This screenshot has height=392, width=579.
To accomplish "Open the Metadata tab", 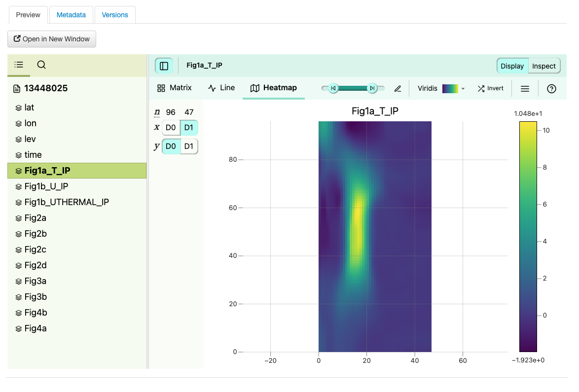I will [71, 15].
